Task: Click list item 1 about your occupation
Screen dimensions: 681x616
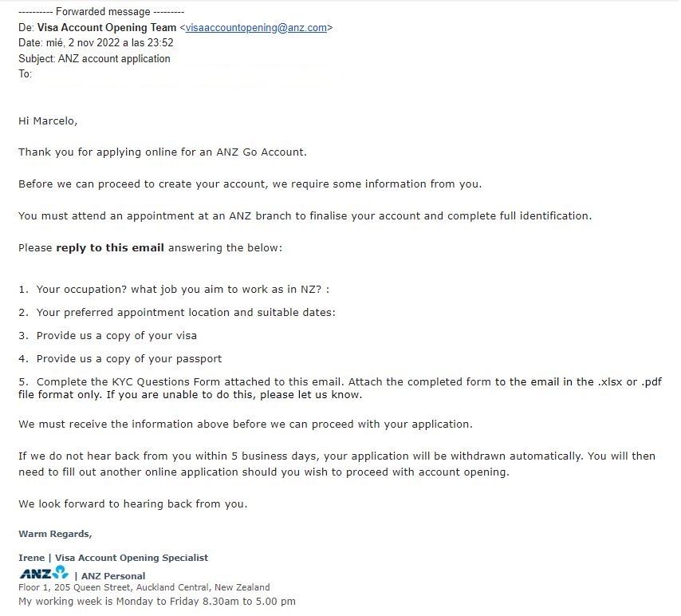Action: 174,290
